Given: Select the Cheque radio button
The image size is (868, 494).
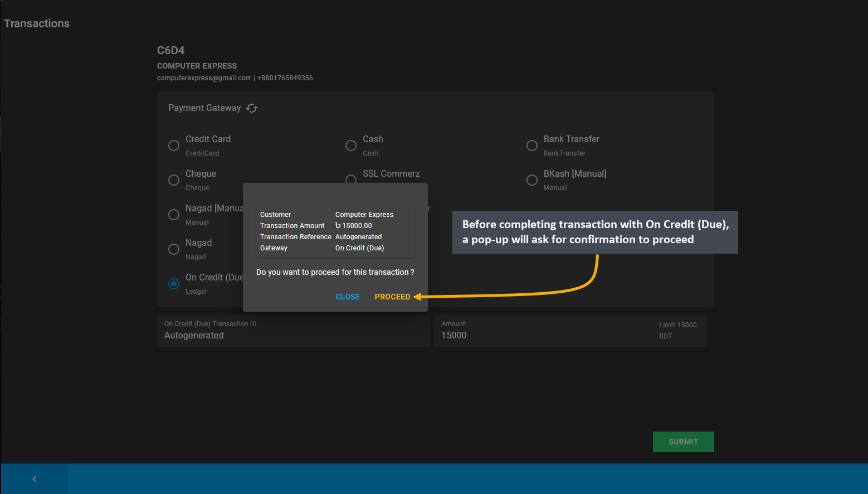Looking at the screenshot, I should click(174, 180).
